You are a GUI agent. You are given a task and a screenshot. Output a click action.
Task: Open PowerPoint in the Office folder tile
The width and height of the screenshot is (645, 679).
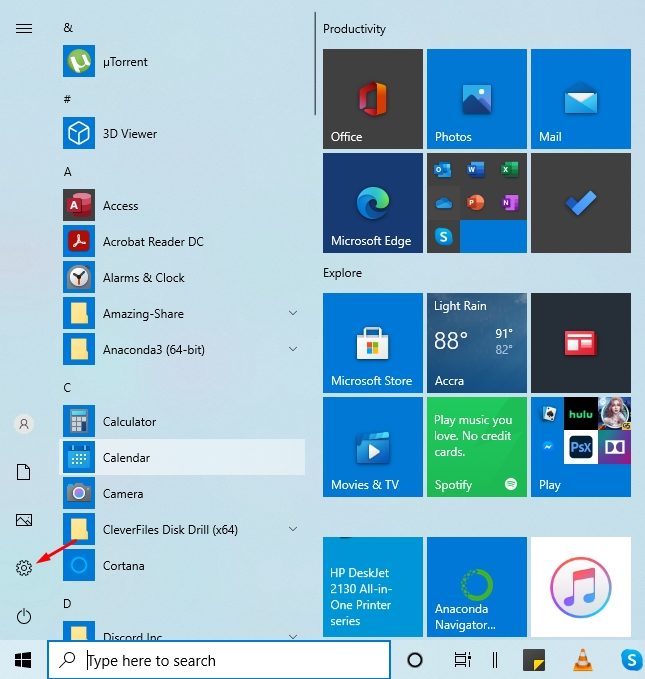point(476,203)
